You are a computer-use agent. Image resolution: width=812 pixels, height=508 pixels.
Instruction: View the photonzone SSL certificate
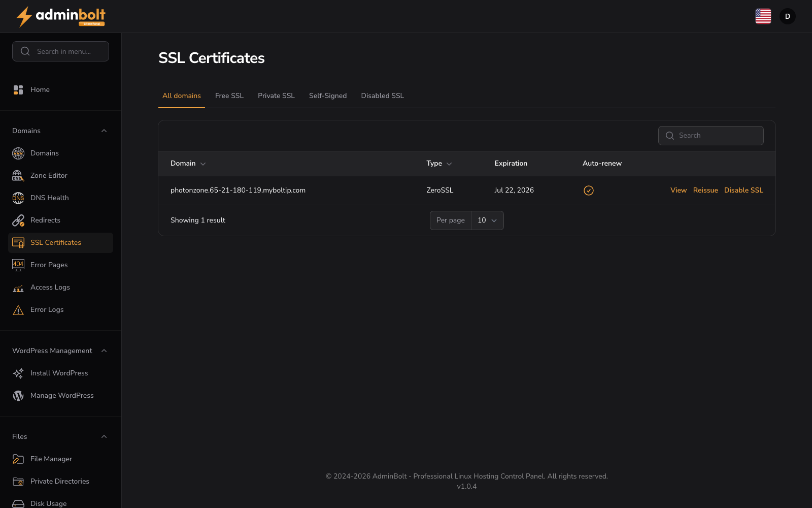(679, 190)
